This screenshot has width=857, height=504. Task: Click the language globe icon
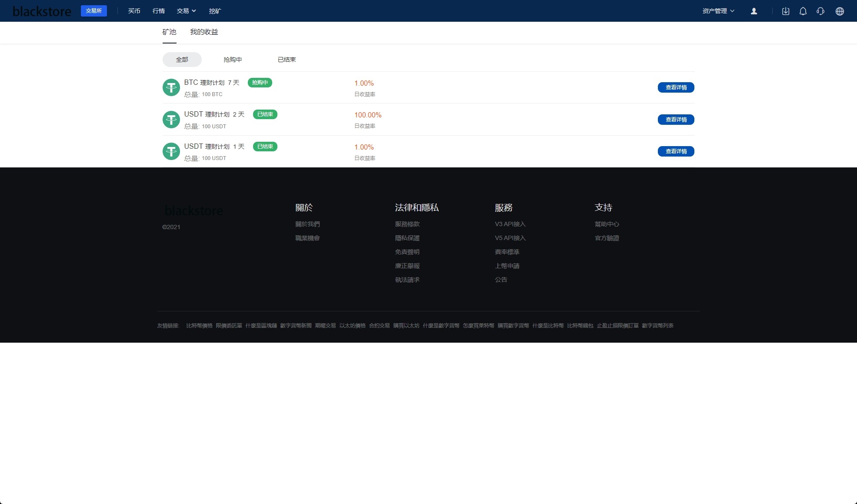tap(840, 11)
